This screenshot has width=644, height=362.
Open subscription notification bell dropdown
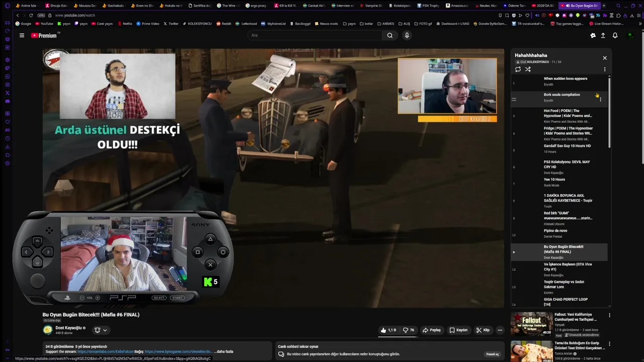(x=101, y=330)
